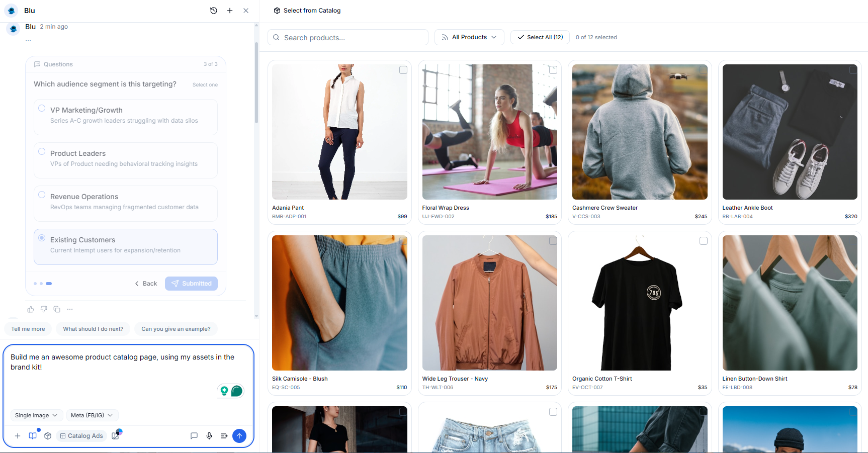
Task: Activate the microphone for voice input
Action: click(x=209, y=436)
